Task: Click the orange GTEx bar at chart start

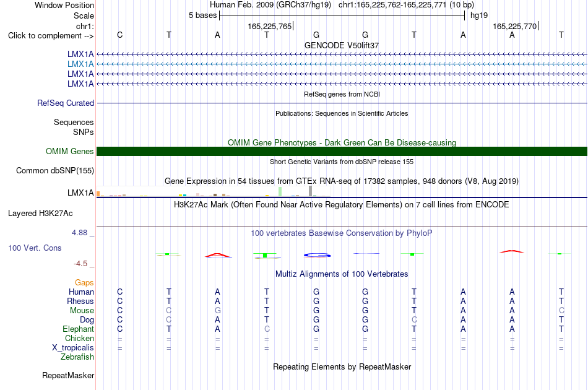Action: point(98,194)
